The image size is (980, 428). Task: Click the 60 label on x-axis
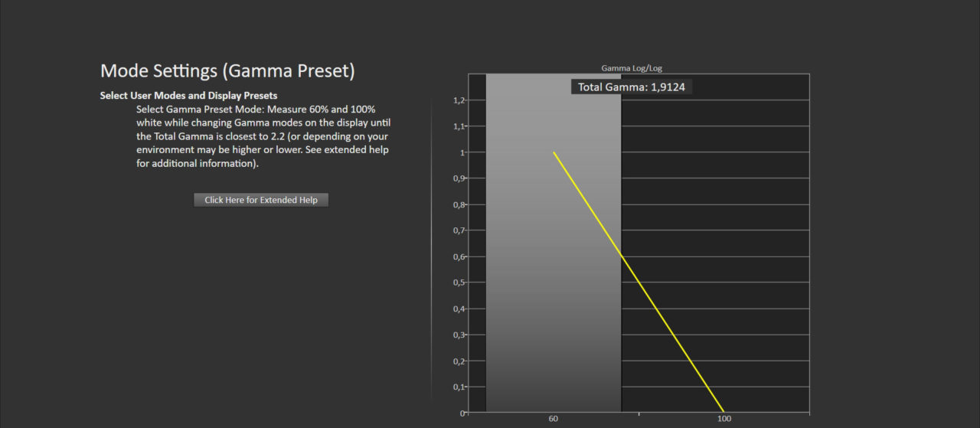click(553, 419)
